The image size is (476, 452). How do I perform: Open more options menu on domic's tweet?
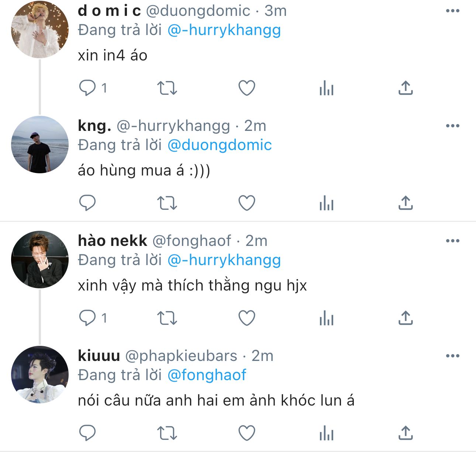point(452,11)
